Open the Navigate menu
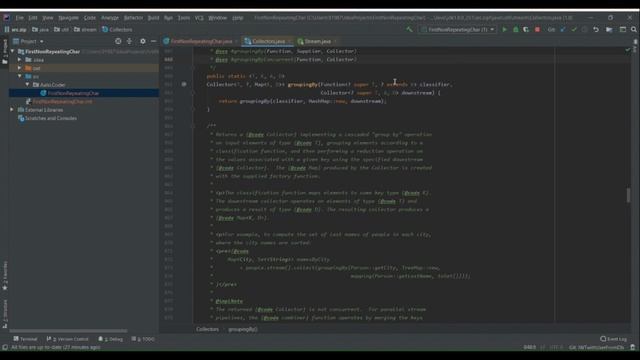Image resolution: width=640 pixels, height=360 pixels. point(68,18)
